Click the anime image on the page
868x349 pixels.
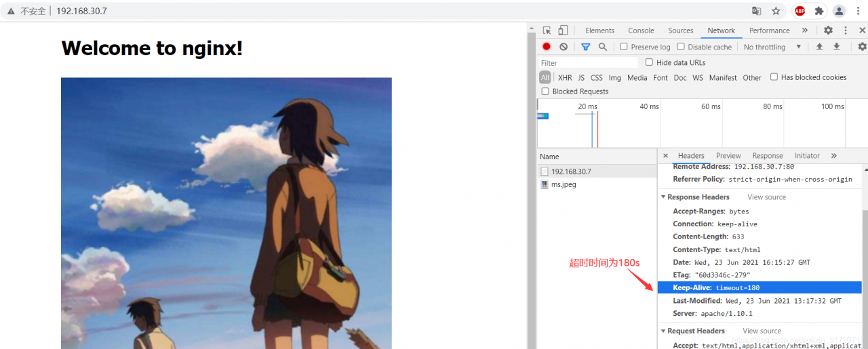(226, 213)
